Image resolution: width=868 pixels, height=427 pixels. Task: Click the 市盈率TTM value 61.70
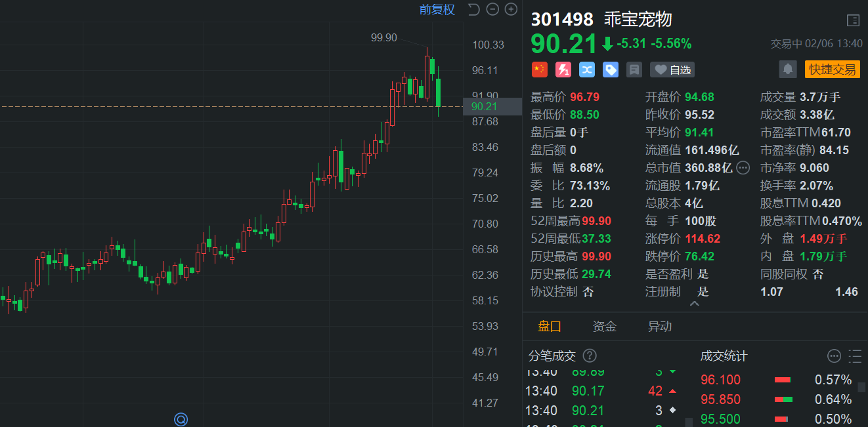tap(836, 132)
